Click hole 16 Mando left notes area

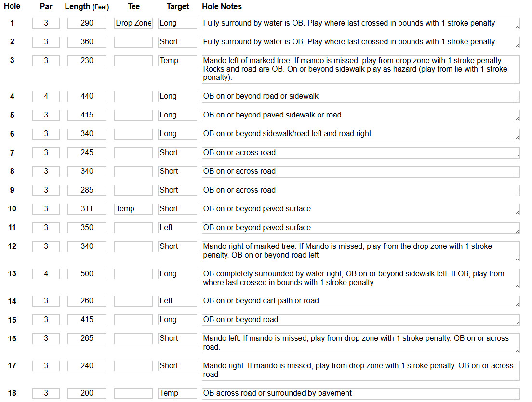click(360, 343)
